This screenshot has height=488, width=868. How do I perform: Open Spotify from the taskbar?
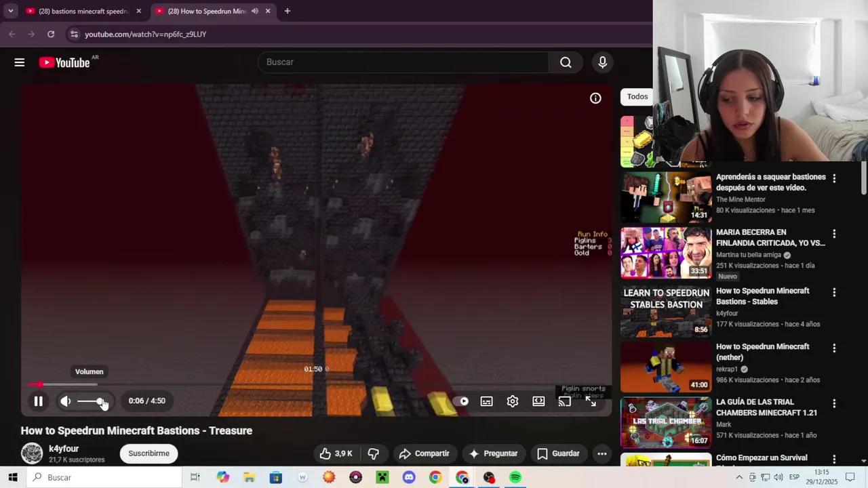pyautogui.click(x=515, y=478)
